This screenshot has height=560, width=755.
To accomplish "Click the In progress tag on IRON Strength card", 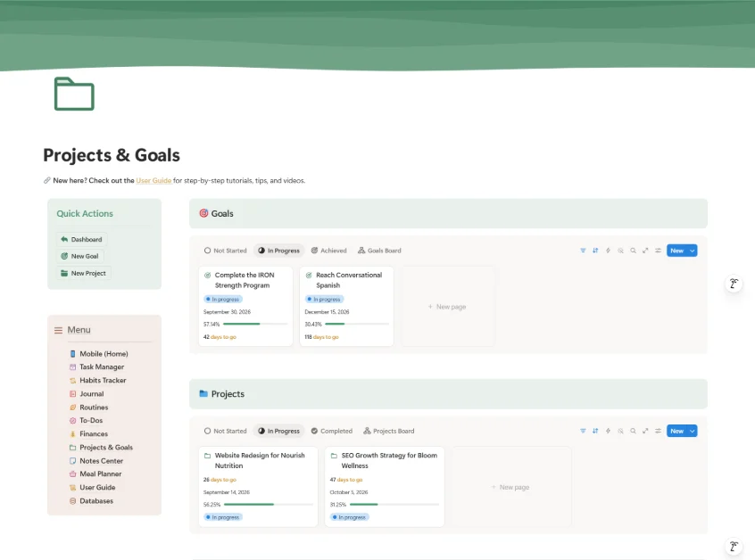I will point(223,300).
